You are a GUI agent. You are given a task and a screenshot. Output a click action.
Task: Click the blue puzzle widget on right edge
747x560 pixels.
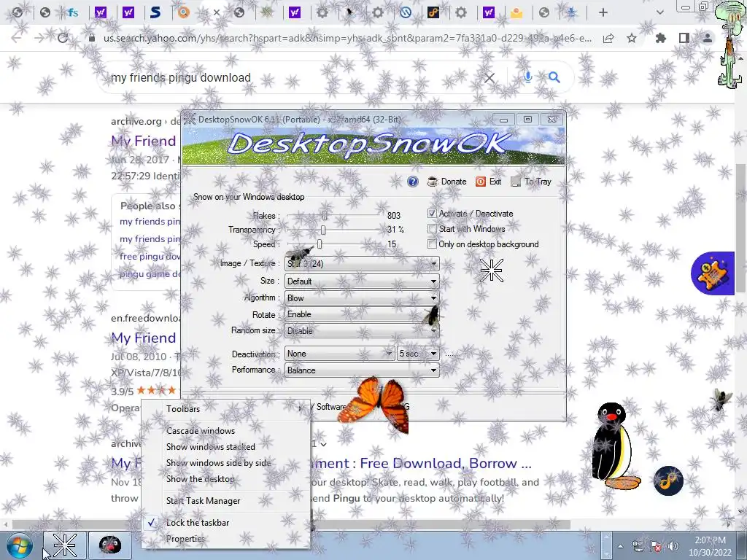(713, 273)
